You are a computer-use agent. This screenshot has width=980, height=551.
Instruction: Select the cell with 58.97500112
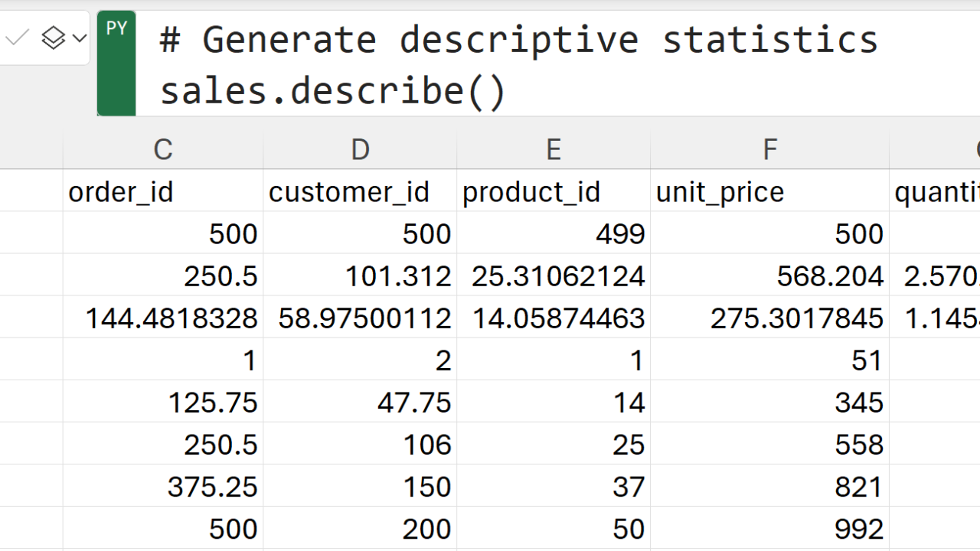[360, 318]
